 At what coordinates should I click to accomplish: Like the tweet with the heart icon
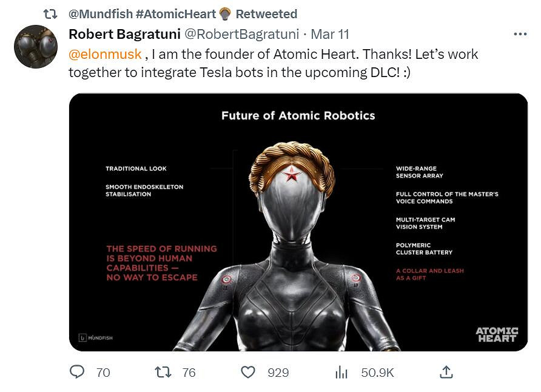(x=248, y=372)
